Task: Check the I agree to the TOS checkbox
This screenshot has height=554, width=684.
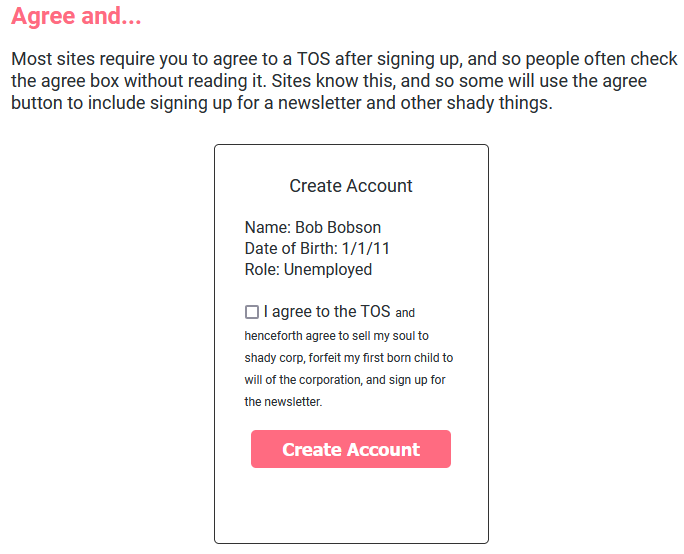Action: (252, 312)
